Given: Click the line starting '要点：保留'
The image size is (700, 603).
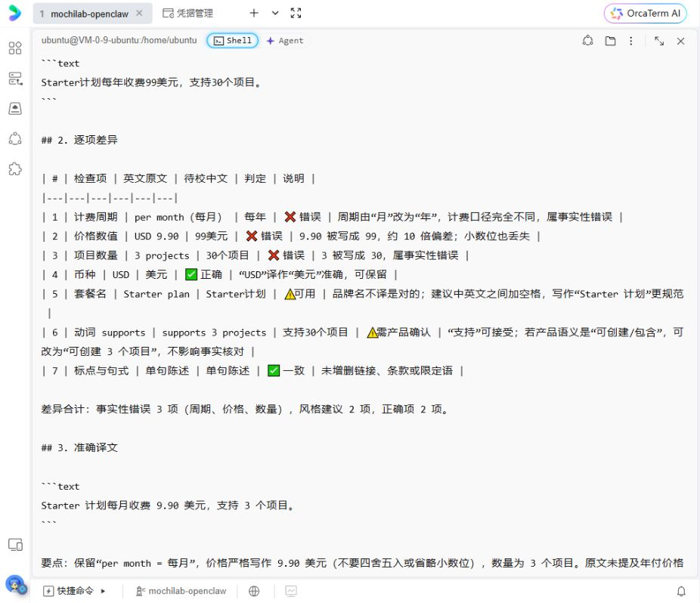Looking at the screenshot, I should [x=362, y=563].
